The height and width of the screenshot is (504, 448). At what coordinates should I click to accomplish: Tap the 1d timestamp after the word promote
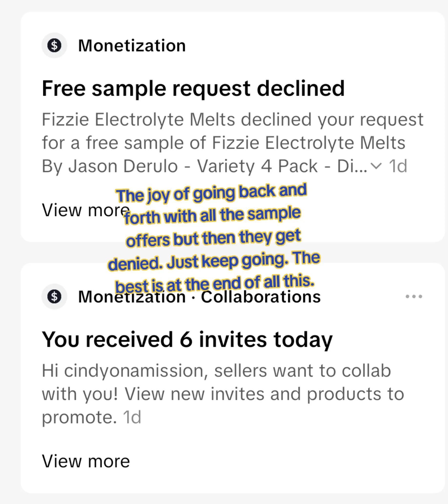point(132,417)
